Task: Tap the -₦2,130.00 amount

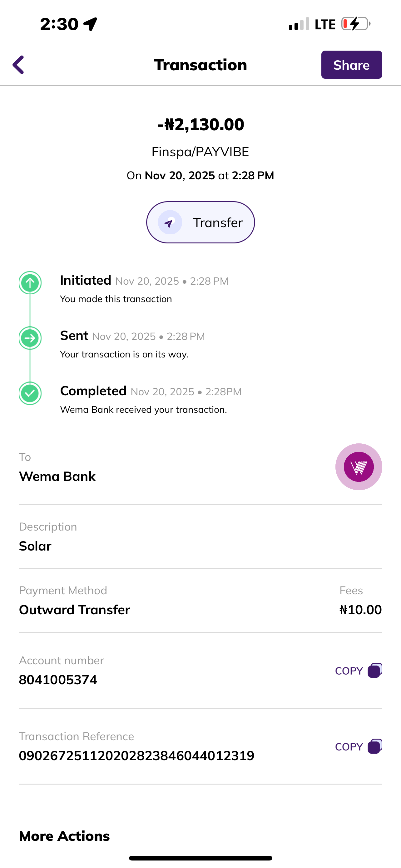Action: (x=200, y=124)
